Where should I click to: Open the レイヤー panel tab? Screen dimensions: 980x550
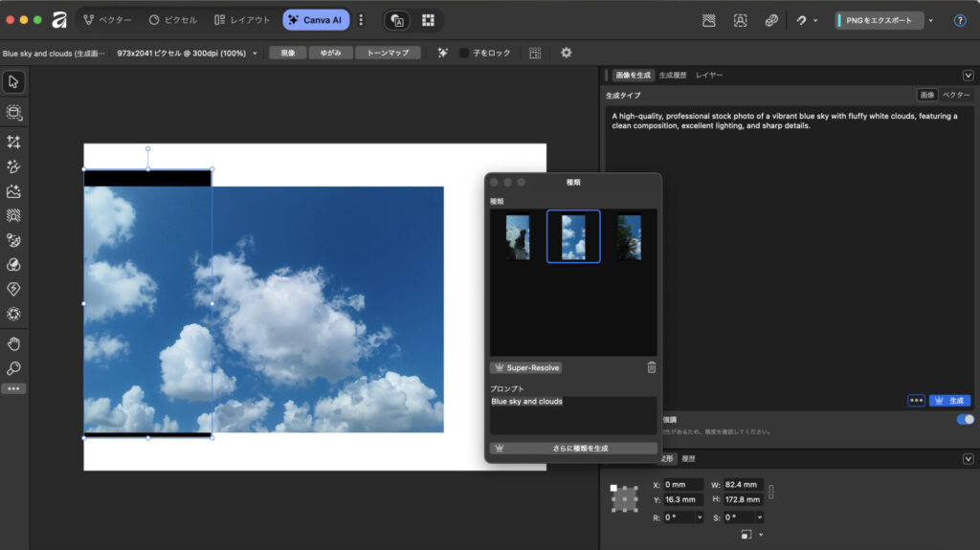pyautogui.click(x=709, y=75)
